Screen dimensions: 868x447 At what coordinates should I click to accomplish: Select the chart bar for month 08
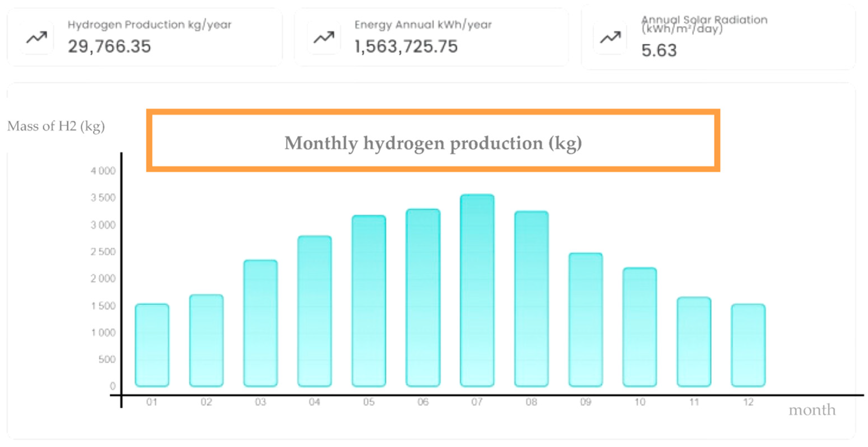coord(531,299)
